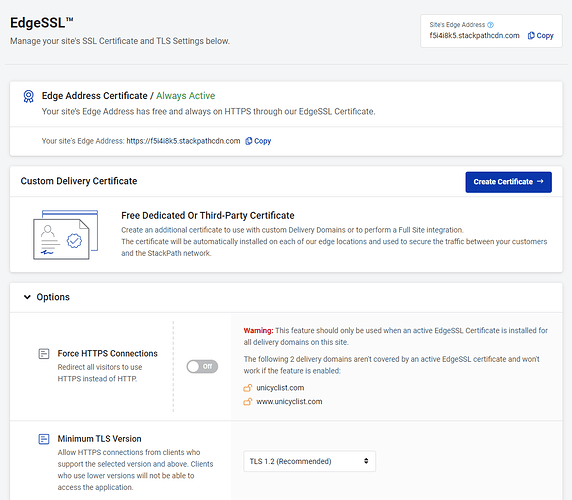
Task: Click the 'Minimum TLS Version' heading
Action: (x=99, y=439)
